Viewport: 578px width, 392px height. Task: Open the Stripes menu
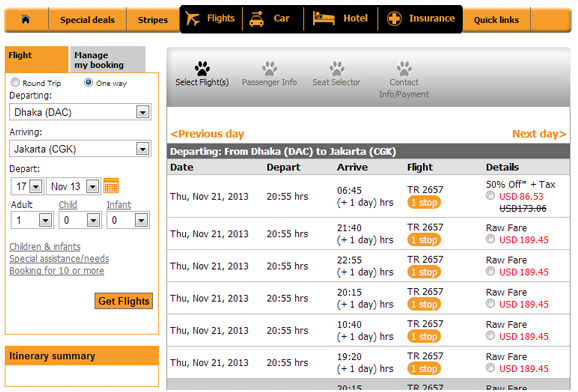tap(153, 20)
